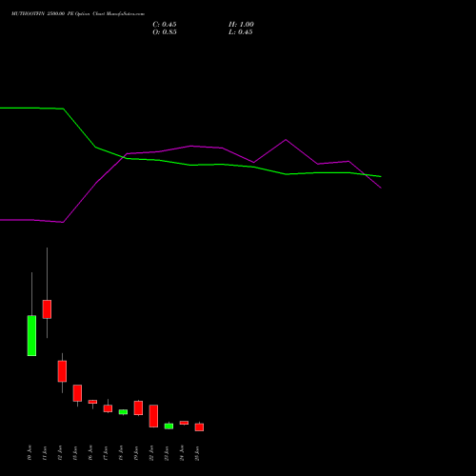Click the 23 Jan date label

pos(167,453)
